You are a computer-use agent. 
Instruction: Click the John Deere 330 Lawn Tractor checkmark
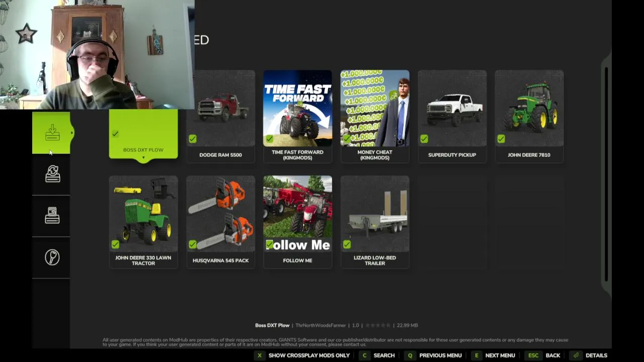[x=115, y=244]
